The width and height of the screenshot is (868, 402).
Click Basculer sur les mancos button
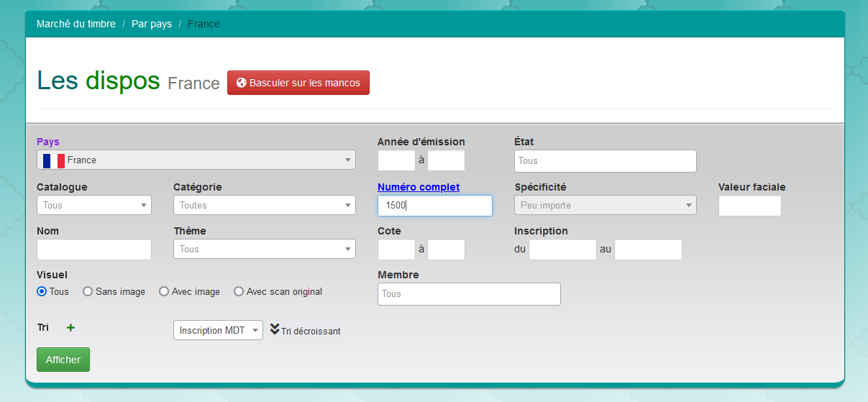click(x=298, y=83)
